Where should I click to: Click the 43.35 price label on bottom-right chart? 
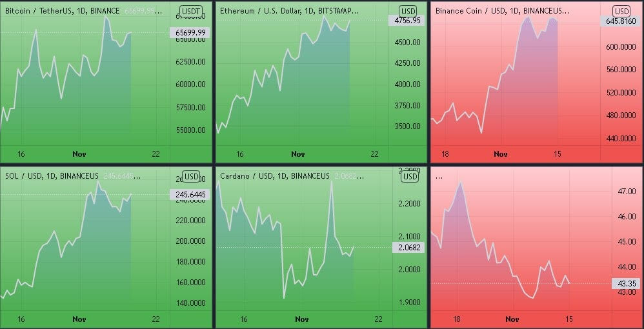click(x=624, y=283)
